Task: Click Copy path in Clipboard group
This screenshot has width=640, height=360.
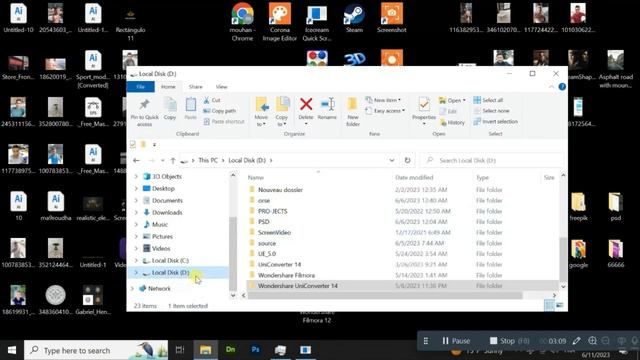Action: pyautogui.click(x=220, y=111)
